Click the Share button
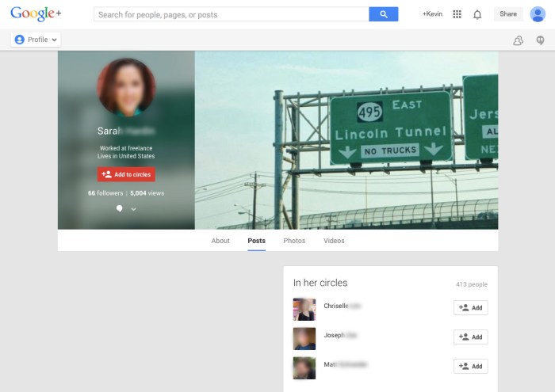 pos(507,14)
